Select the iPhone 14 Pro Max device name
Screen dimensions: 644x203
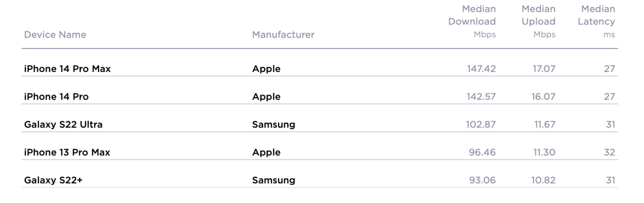pyautogui.click(x=67, y=69)
